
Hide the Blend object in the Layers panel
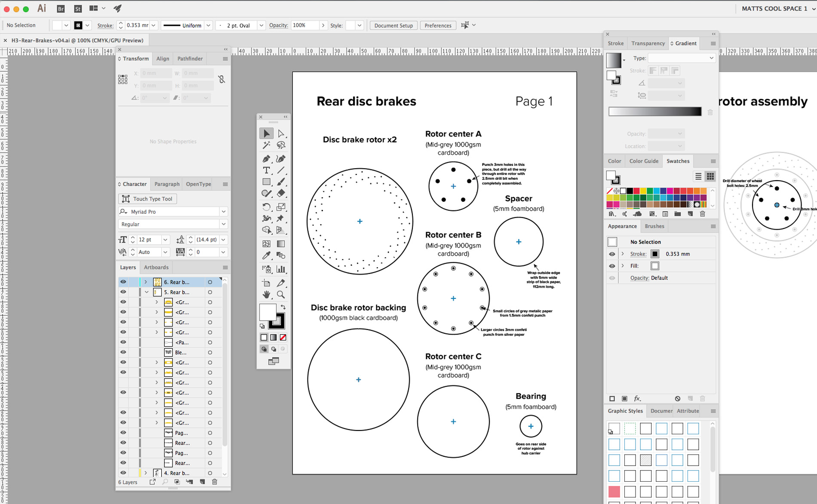coord(123,353)
